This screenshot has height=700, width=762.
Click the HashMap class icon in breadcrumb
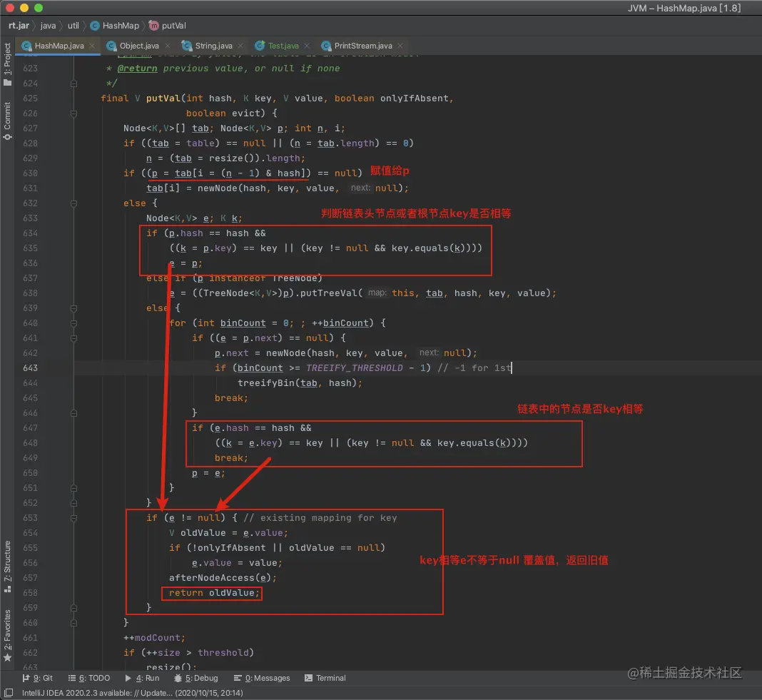click(x=96, y=25)
